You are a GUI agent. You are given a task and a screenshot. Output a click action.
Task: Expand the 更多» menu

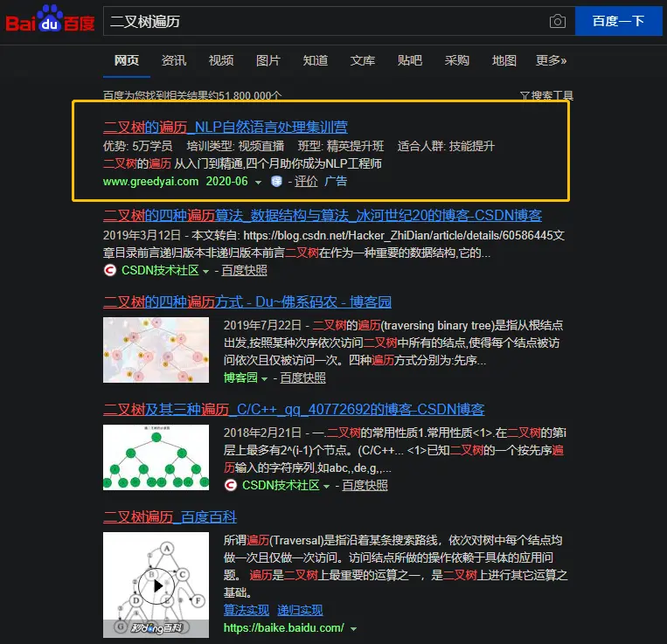tap(551, 60)
